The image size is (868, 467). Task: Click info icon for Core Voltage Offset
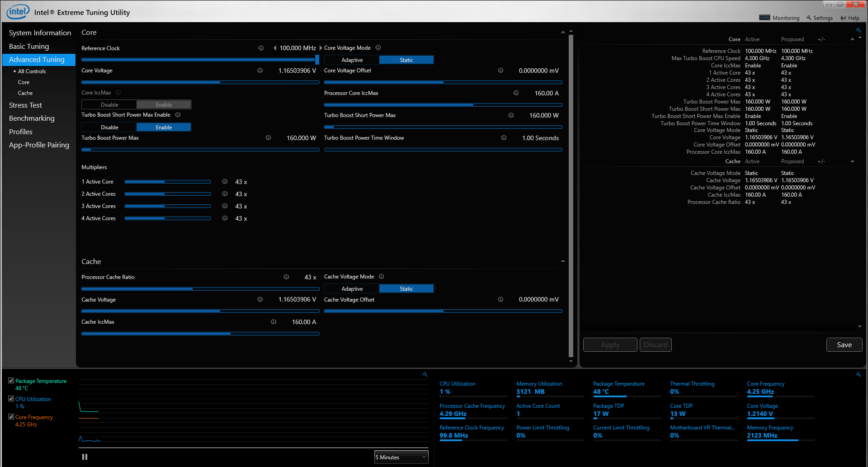tap(500, 71)
